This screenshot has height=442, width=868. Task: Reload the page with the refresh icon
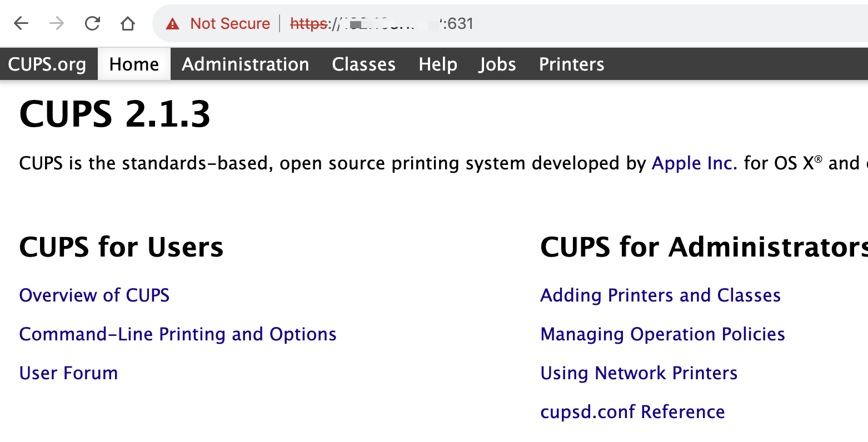point(92,23)
